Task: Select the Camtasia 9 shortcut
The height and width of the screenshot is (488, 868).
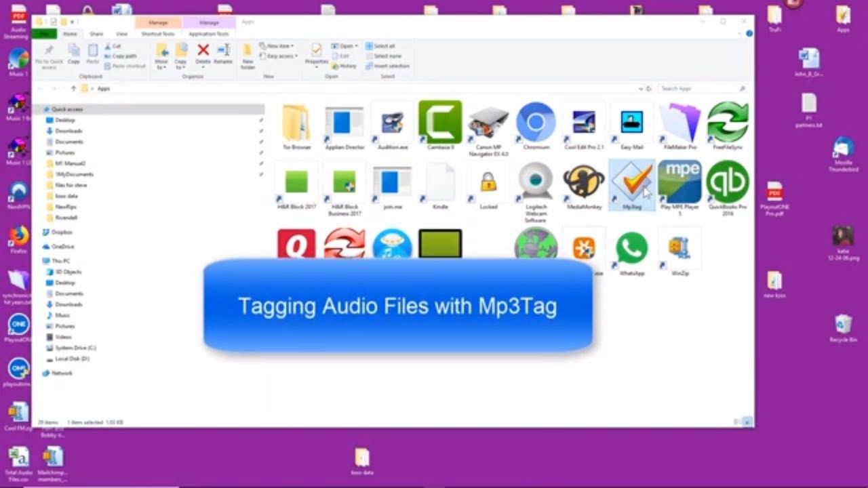Action: point(440,125)
